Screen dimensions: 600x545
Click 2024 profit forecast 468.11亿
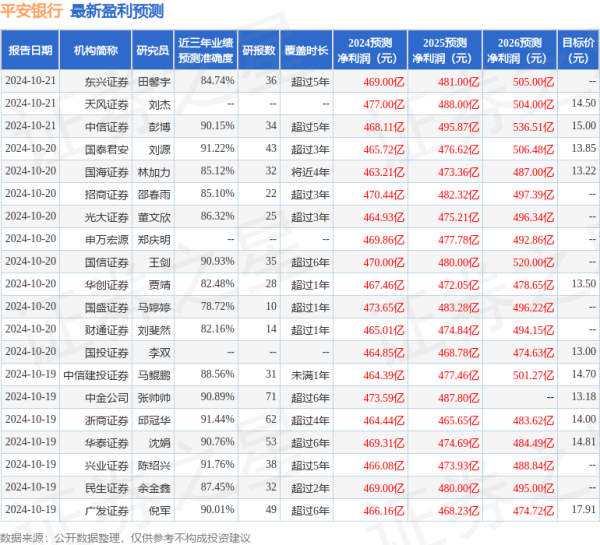click(x=384, y=127)
